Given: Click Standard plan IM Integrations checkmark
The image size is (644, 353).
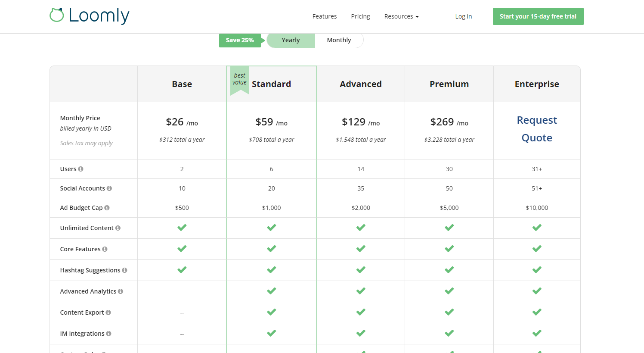Looking at the screenshot, I should [272, 333].
